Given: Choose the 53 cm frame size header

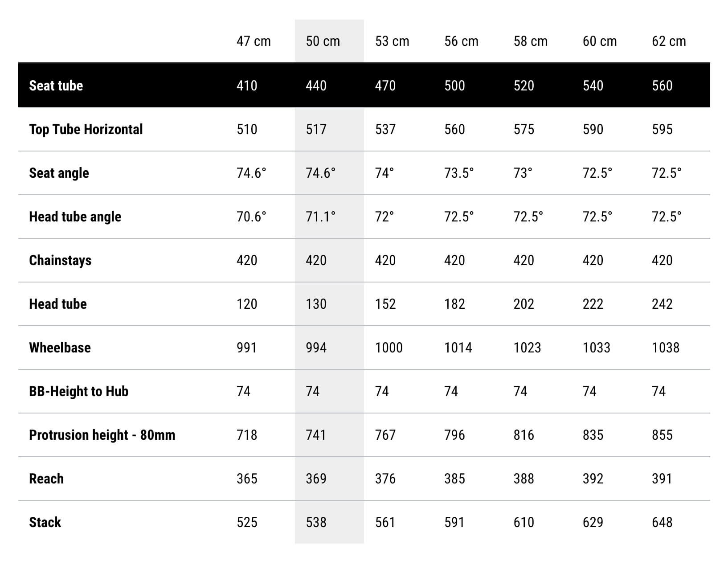Looking at the screenshot, I should pos(392,41).
